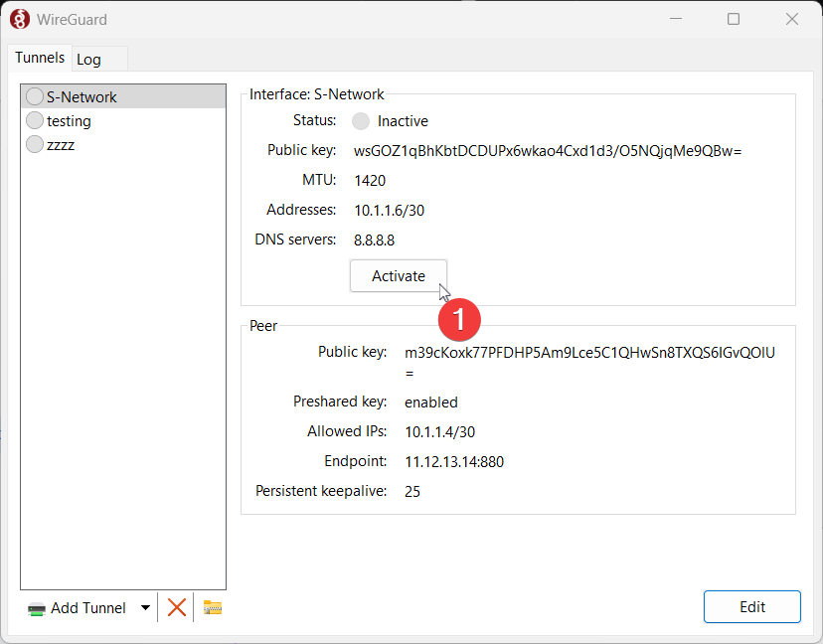823x644 pixels.
Task: Click the Edit button
Action: point(752,607)
